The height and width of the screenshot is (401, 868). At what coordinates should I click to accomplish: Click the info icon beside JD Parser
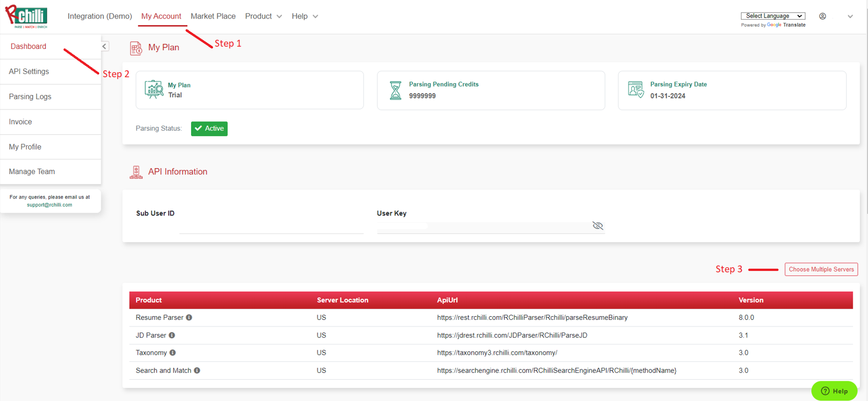(172, 336)
